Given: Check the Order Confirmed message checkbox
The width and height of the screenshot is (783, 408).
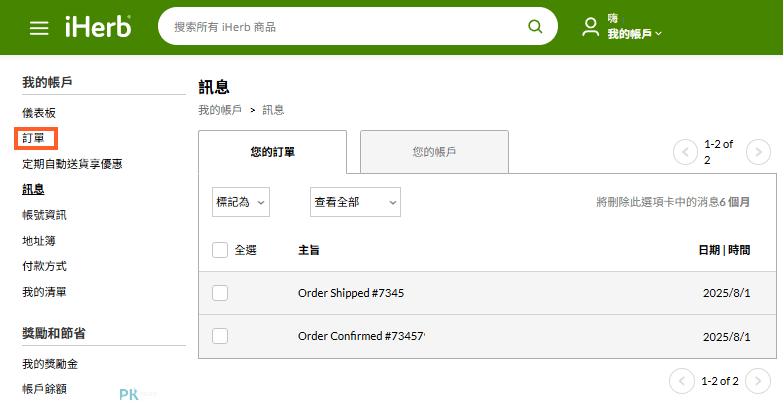Looking at the screenshot, I should 220,336.
